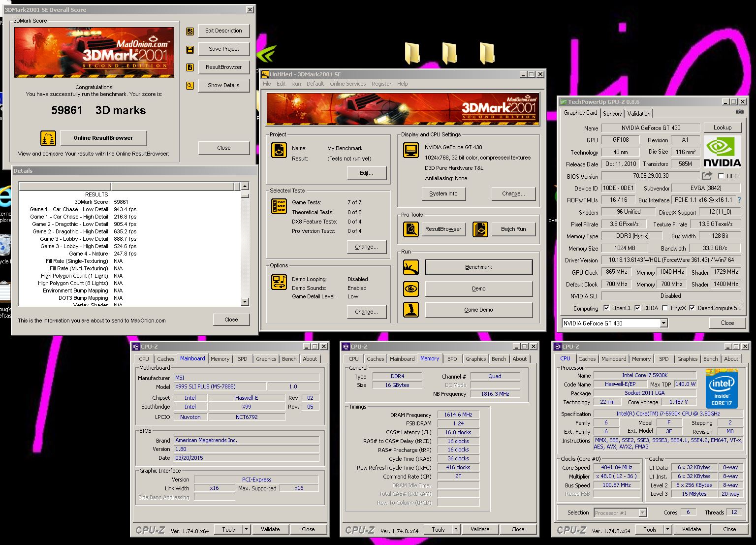756x545 pixels.
Task: Open the third desktop folder icon
Action: [x=487, y=53]
